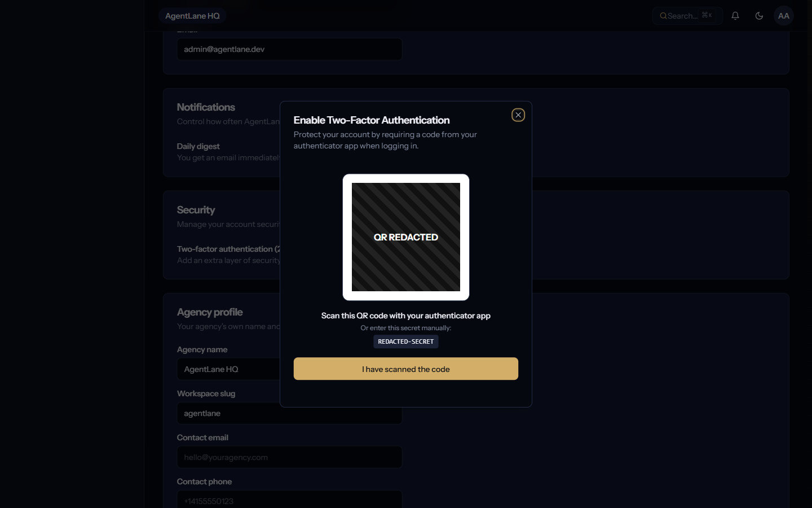Select the REDACTED-SECRET manual code
This screenshot has width=812, height=508.
406,341
